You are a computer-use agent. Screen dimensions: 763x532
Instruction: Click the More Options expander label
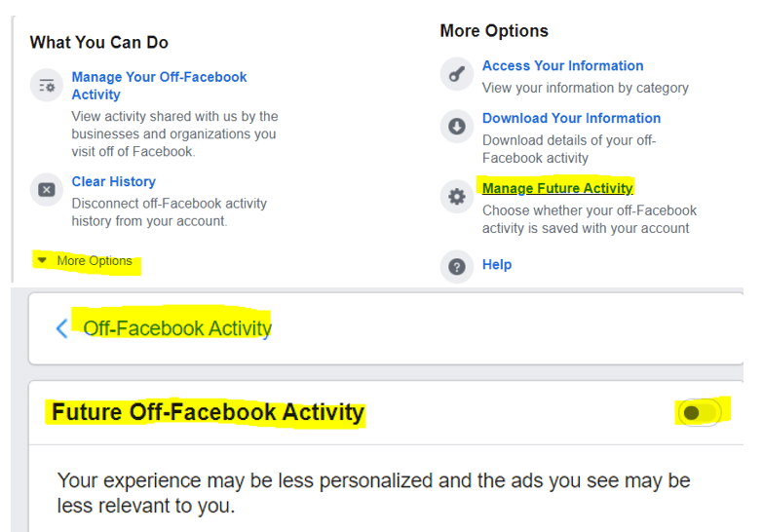(x=94, y=261)
